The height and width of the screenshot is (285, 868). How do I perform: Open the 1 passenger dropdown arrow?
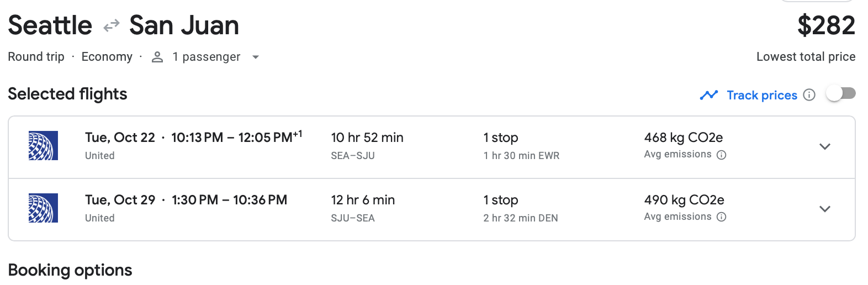click(255, 57)
